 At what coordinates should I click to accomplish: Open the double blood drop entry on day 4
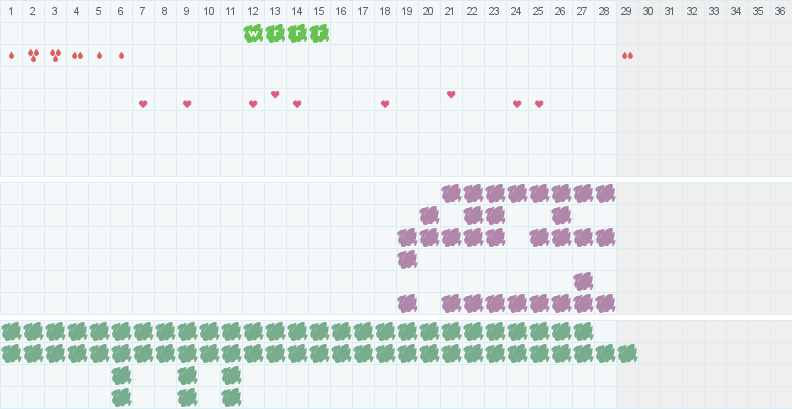(x=77, y=55)
